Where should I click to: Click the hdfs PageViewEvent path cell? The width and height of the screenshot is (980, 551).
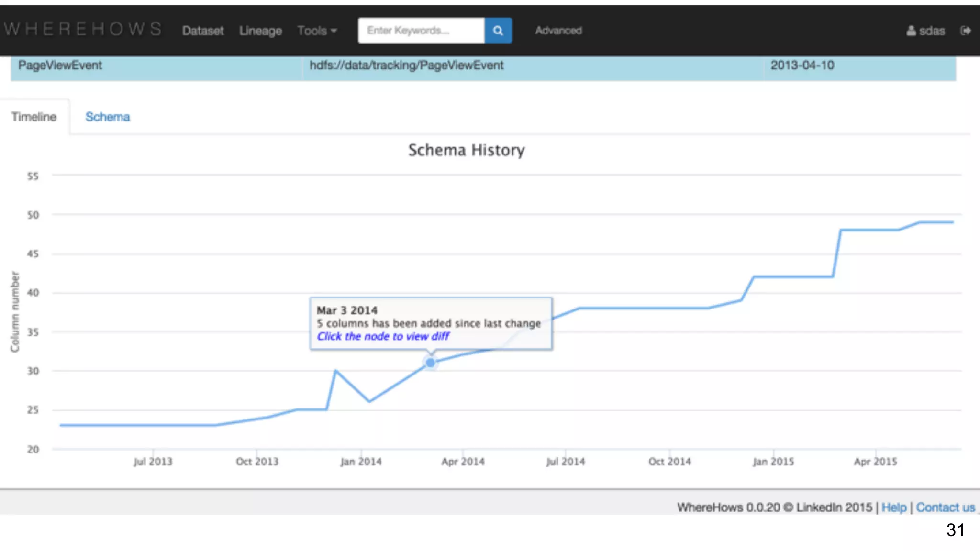406,66
